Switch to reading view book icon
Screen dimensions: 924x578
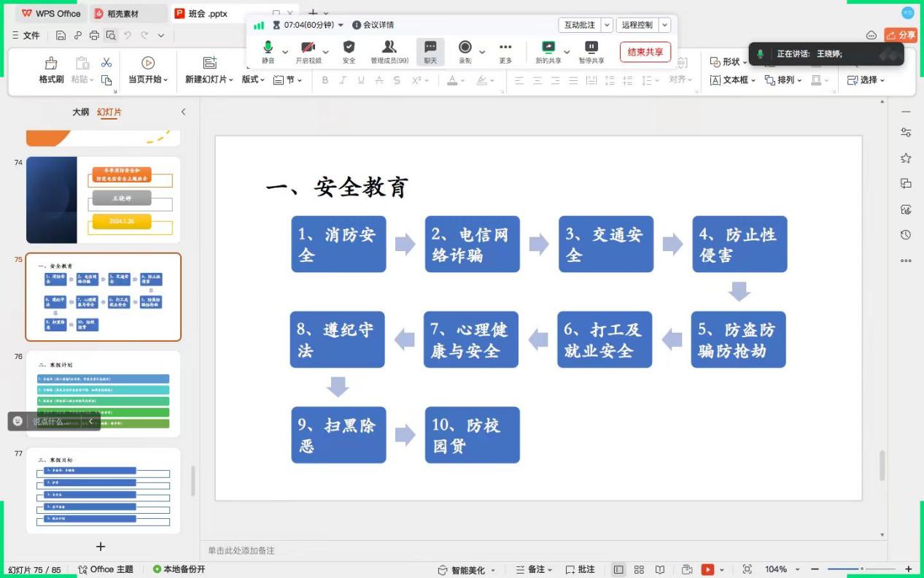[x=660, y=569]
